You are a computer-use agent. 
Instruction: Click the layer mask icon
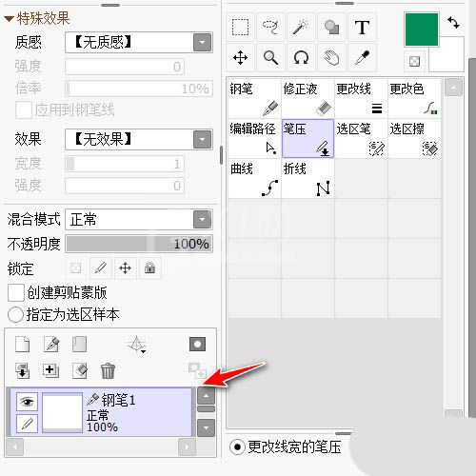[197, 345]
